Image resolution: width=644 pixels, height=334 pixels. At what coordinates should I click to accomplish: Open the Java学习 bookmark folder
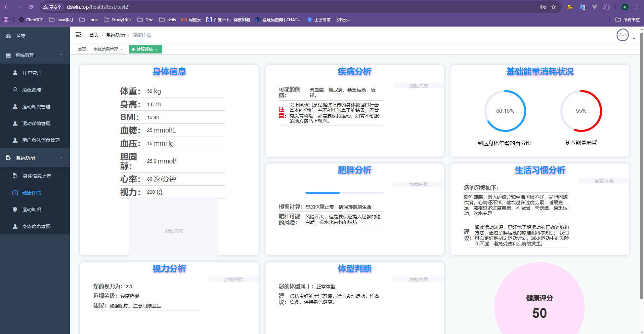pos(61,20)
